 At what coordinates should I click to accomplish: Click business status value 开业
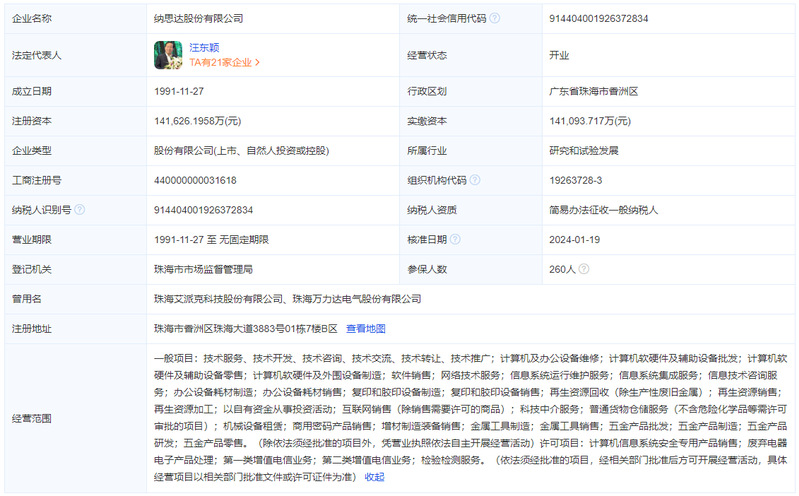[558, 55]
